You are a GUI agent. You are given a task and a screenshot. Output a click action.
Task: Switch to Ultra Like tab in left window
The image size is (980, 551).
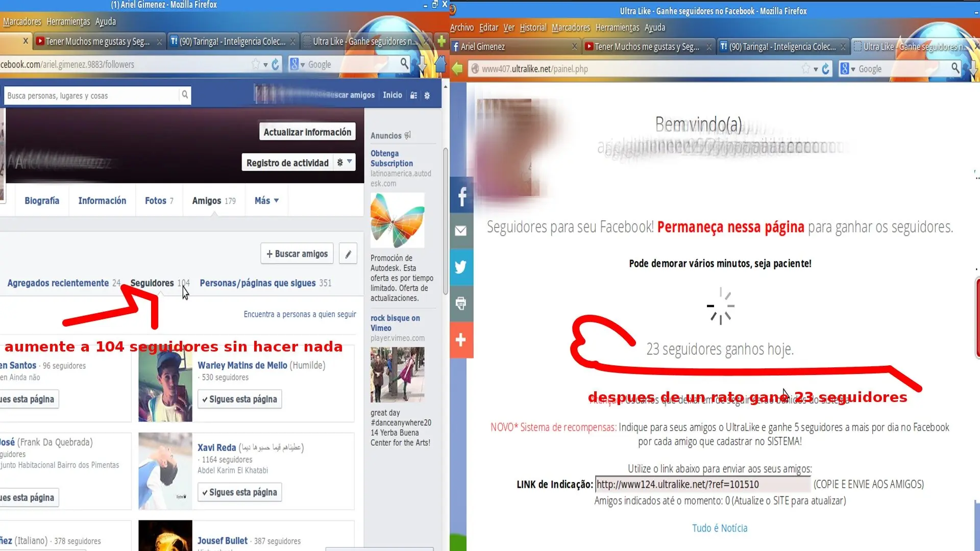[365, 41]
